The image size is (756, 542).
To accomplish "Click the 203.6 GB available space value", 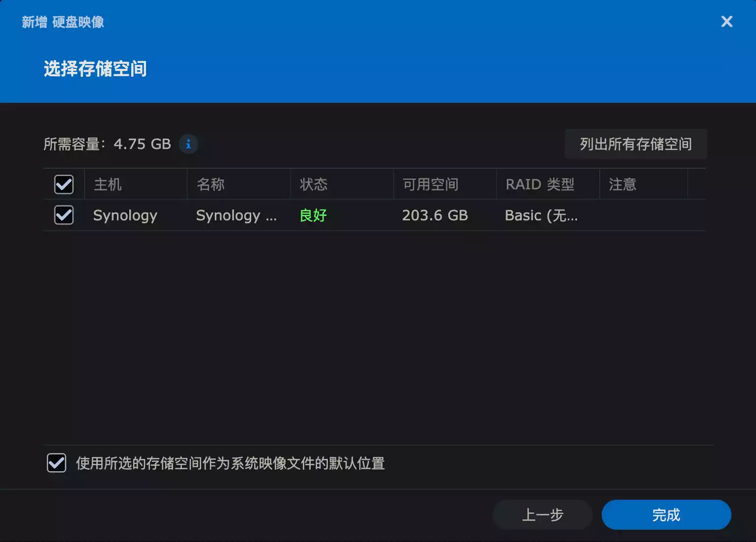I will tap(435, 215).
